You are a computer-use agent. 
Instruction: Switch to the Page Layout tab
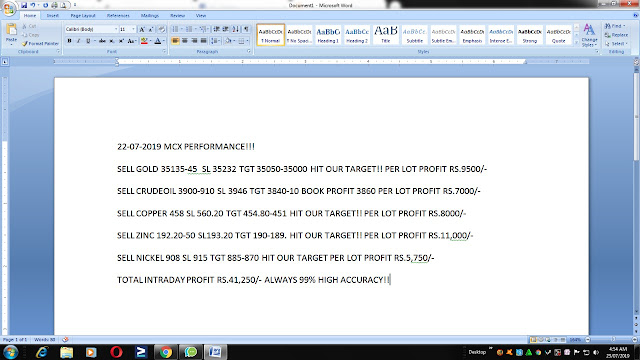click(x=83, y=16)
